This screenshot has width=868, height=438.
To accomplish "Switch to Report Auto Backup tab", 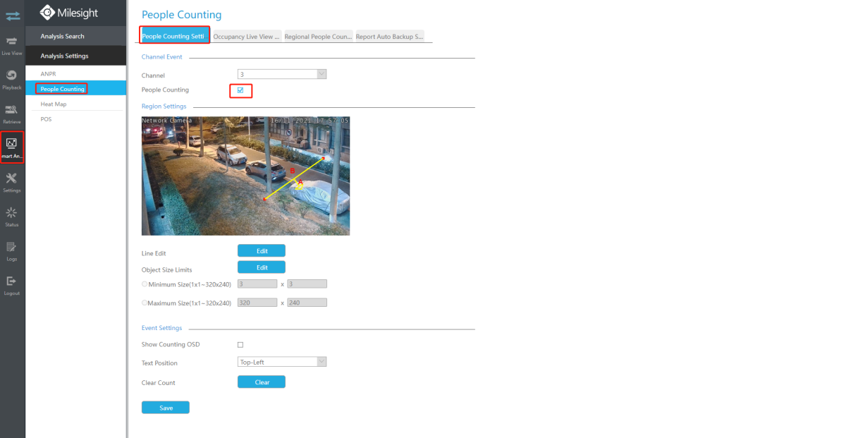I will [x=389, y=37].
